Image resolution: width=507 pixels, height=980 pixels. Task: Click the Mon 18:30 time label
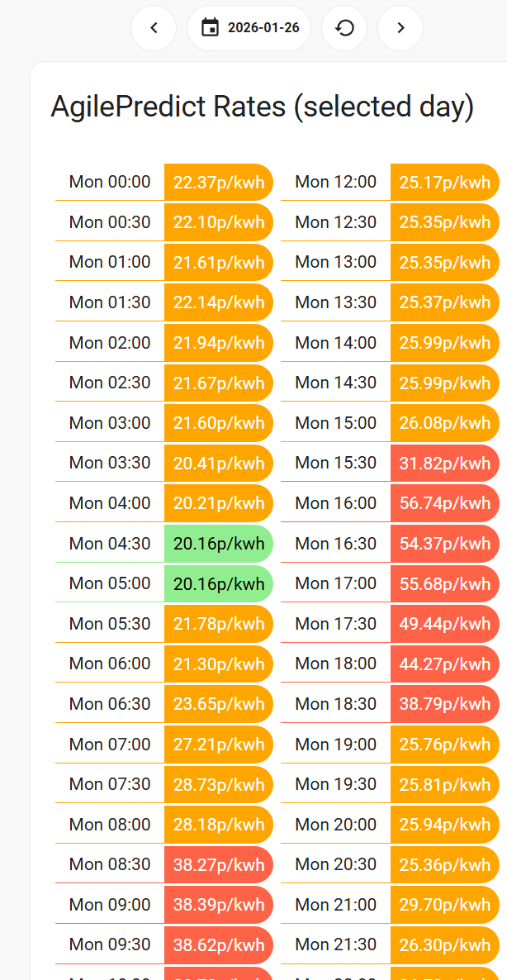[x=335, y=704]
